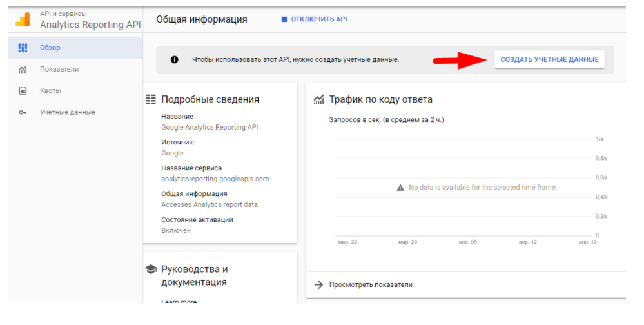Open the Просмотреть показатели link

point(371,285)
